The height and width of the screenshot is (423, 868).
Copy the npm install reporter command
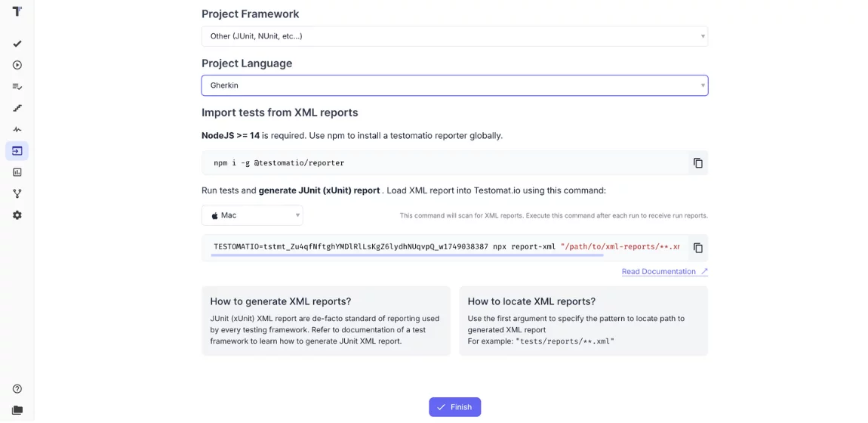(697, 163)
